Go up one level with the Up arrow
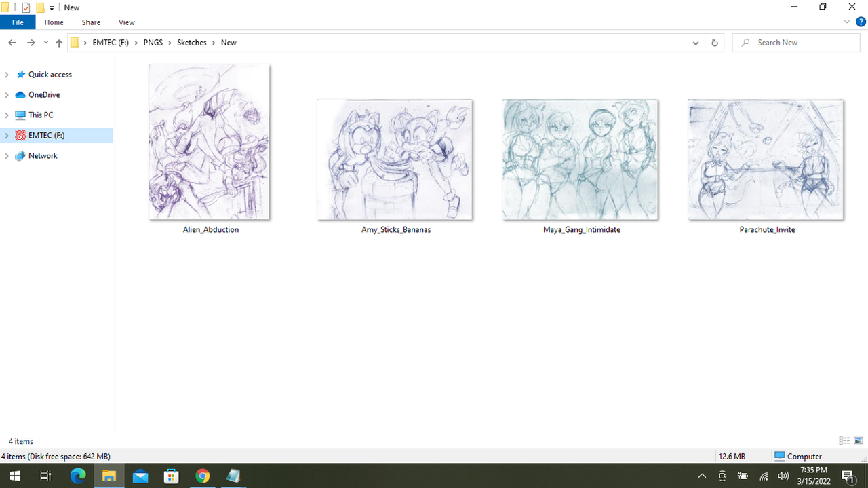This screenshot has height=488, width=868. (x=59, y=43)
